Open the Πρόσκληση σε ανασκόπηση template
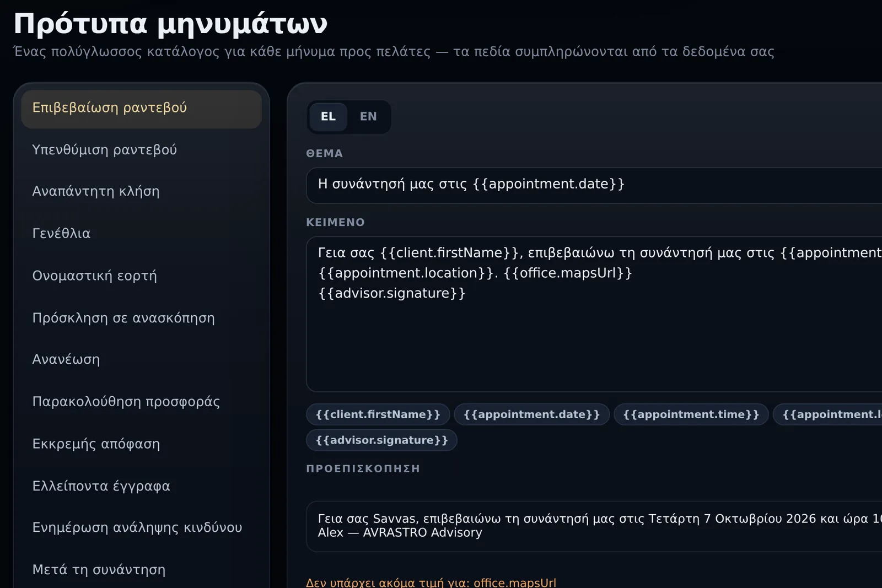Image resolution: width=882 pixels, height=588 pixels. 141,318
